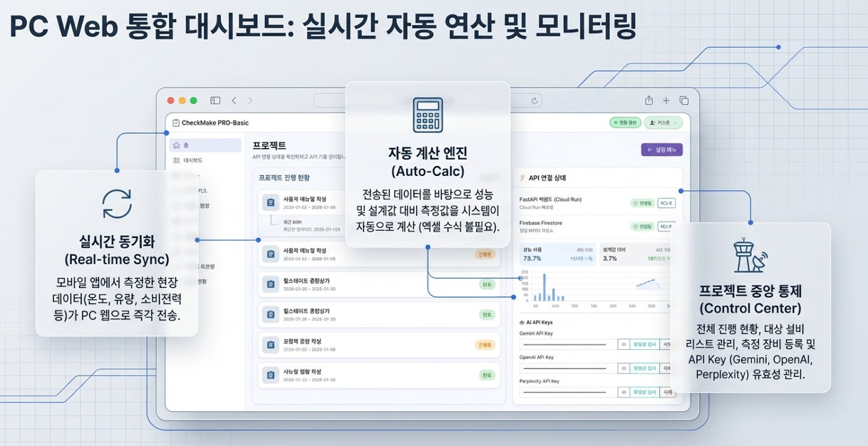
Task: Click clipboard icon of 힐스테이트 card dated 2026-02-20
Action: click(x=270, y=284)
